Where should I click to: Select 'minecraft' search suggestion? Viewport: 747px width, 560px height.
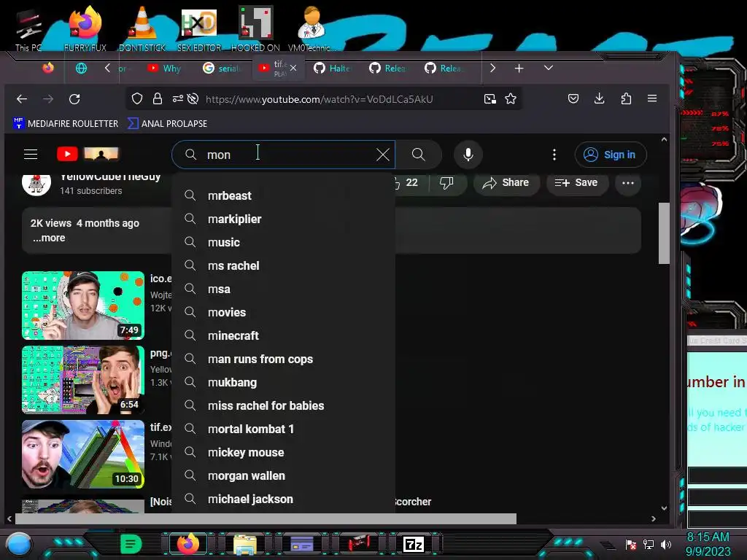click(x=283, y=335)
